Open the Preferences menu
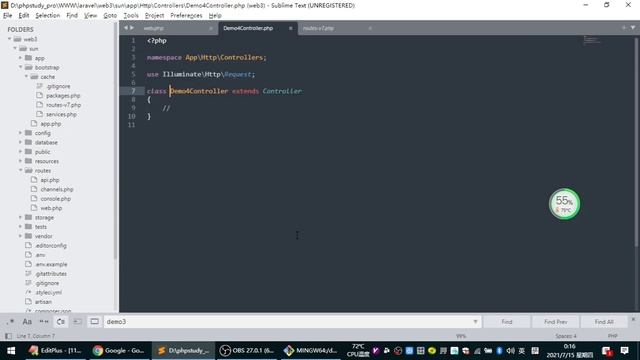The height and width of the screenshot is (360, 640). [186, 16]
